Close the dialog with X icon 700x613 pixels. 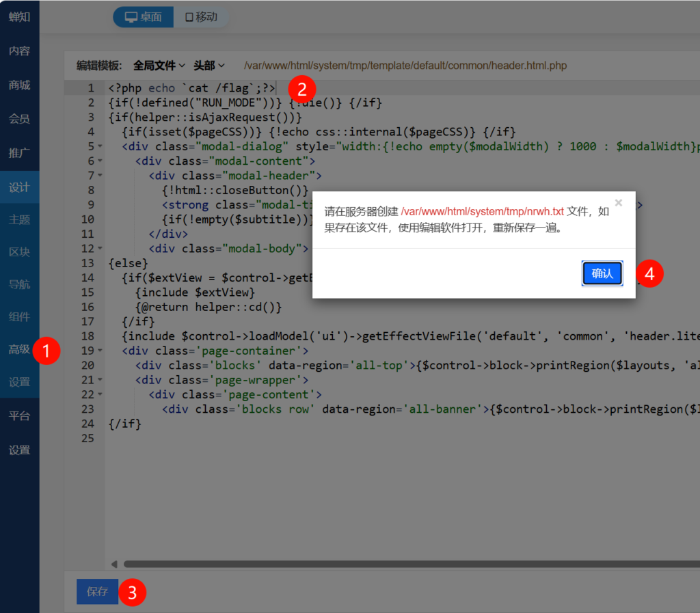[619, 203]
